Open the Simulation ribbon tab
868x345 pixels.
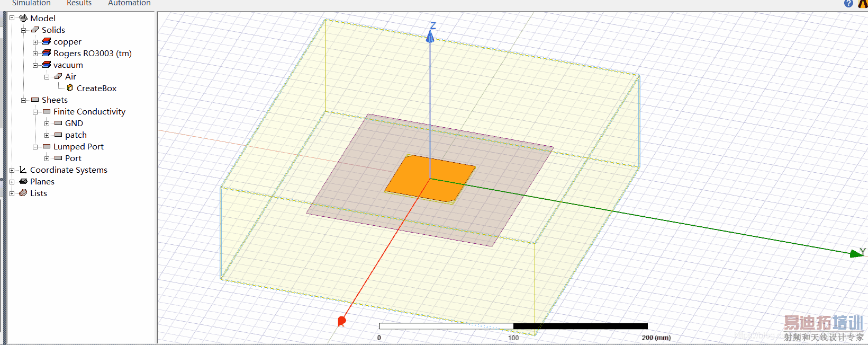[x=31, y=3]
